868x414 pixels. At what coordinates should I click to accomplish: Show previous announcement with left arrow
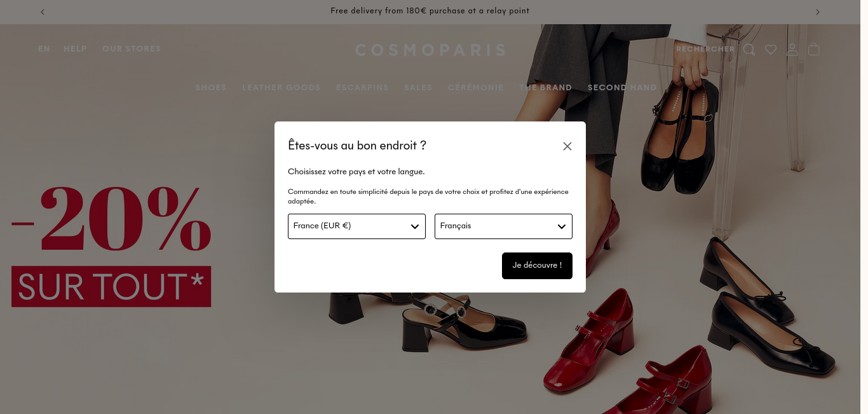43,11
